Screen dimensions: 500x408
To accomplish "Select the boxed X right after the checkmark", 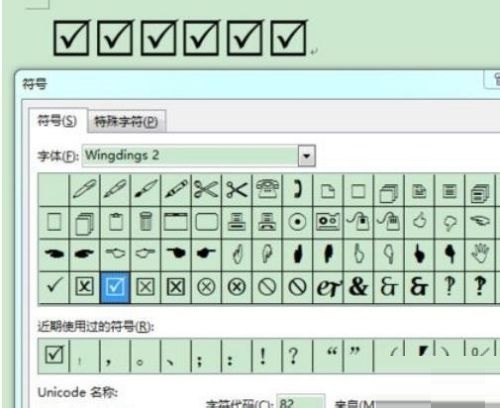I will (84, 287).
